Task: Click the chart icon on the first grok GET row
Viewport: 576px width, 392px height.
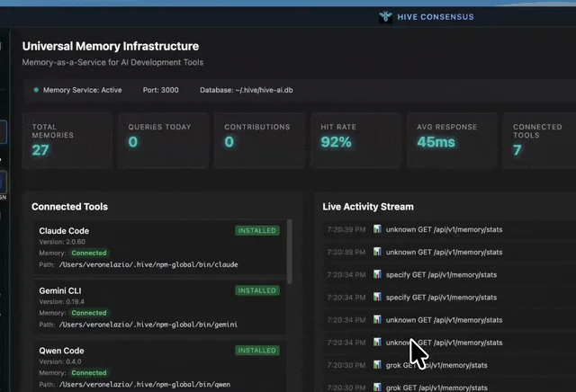Action: click(377, 364)
